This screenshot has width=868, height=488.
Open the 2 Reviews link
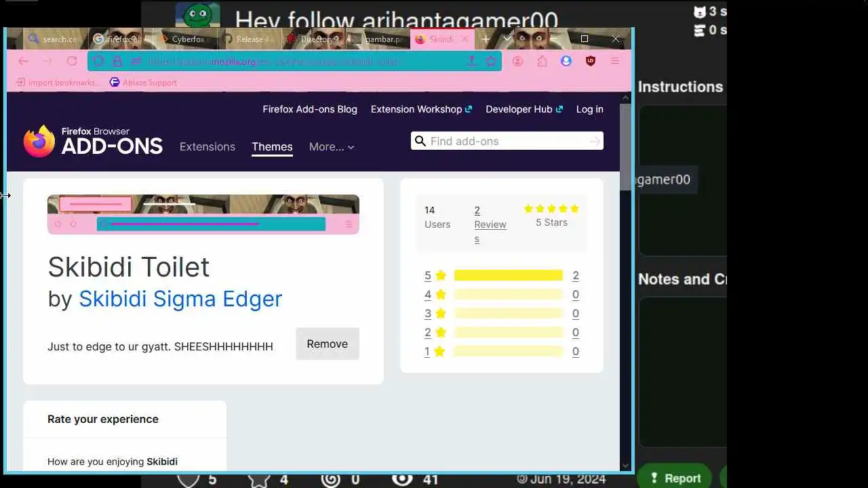coord(490,224)
